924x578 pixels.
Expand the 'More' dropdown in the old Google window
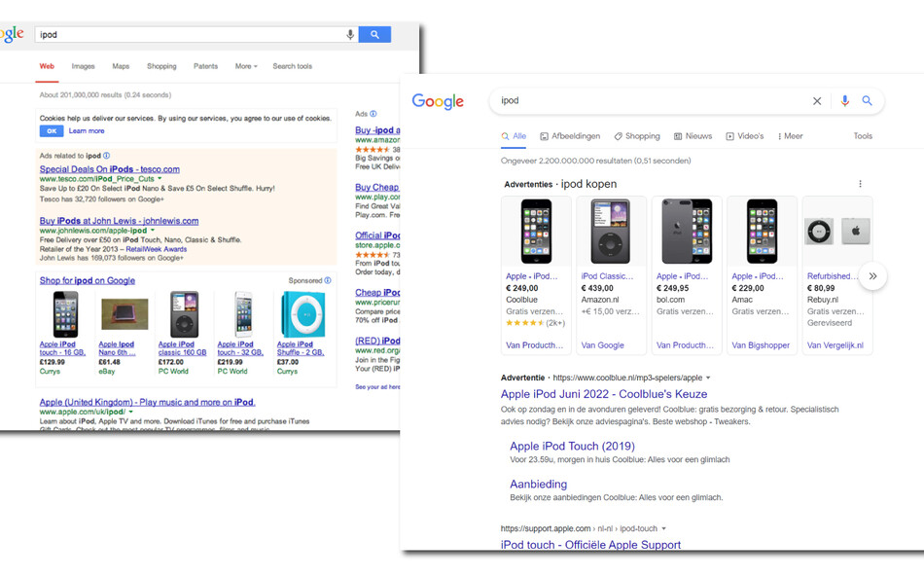click(x=246, y=66)
